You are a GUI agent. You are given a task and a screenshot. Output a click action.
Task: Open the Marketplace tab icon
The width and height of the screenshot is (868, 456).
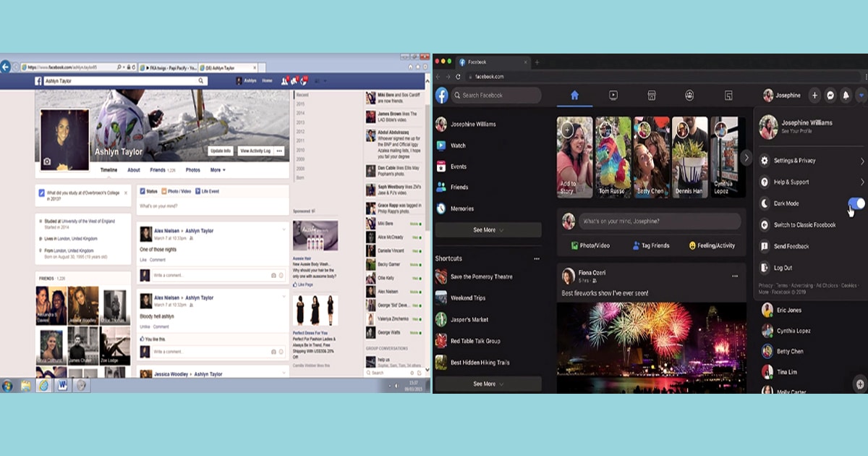pyautogui.click(x=652, y=95)
